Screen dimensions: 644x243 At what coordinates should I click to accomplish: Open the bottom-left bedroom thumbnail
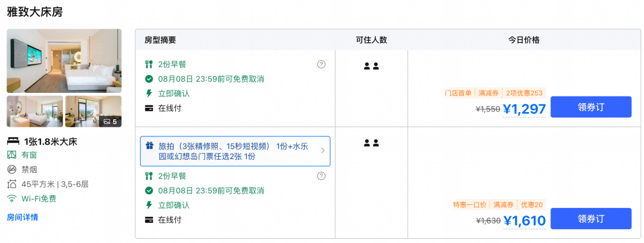35,111
